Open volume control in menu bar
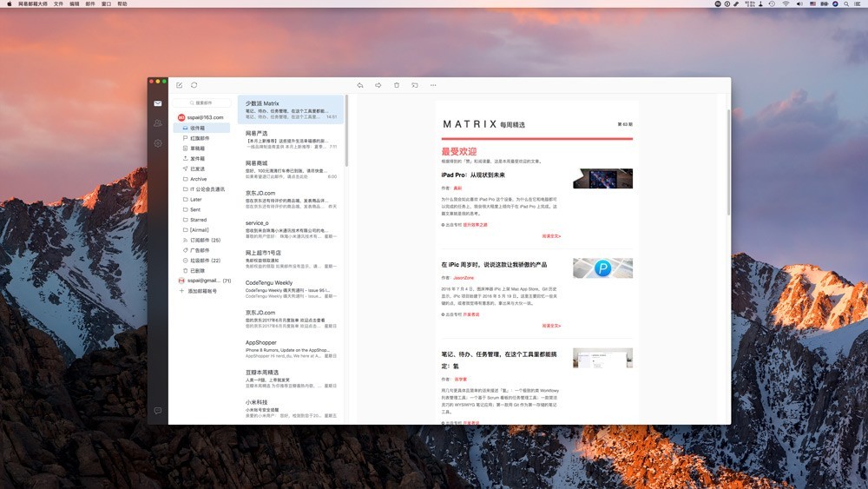The width and height of the screenshot is (868, 489). click(799, 3)
